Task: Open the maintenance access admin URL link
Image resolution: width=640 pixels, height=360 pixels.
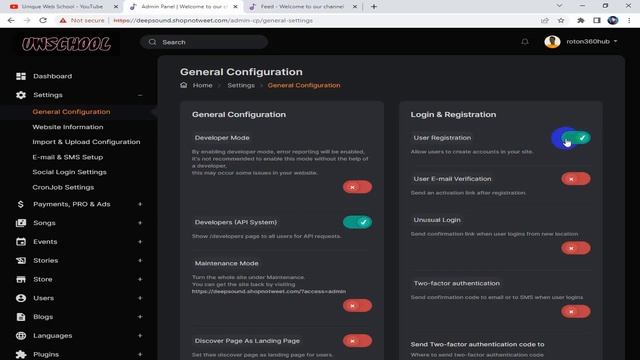Action: pos(269,291)
